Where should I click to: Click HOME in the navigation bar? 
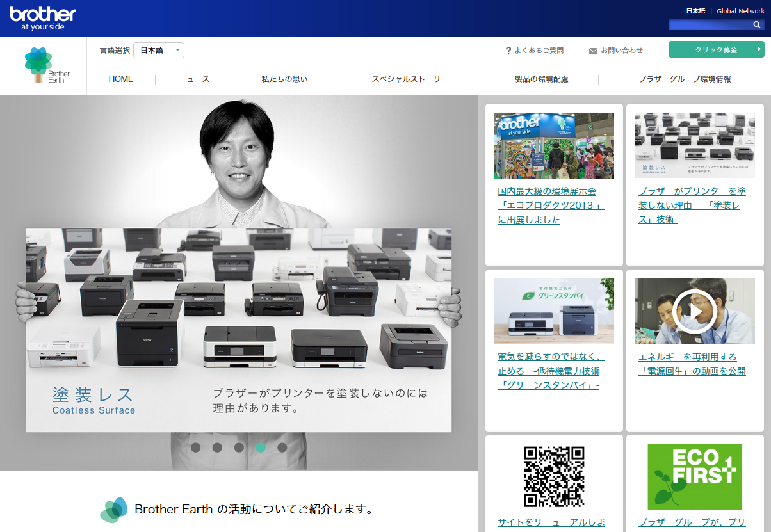(121, 79)
